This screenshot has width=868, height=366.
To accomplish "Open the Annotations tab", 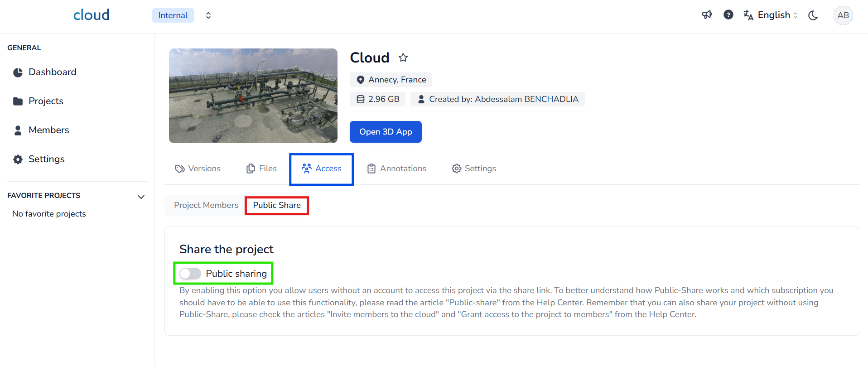I will pyautogui.click(x=397, y=169).
